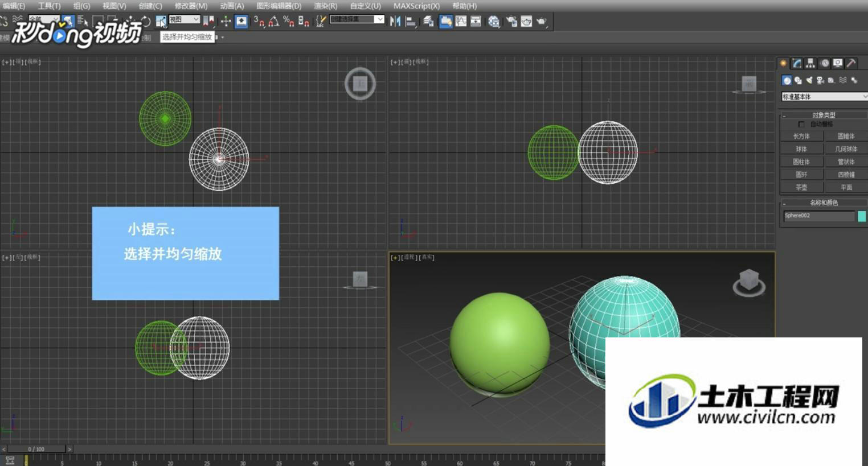Click the 平面 plane button
The height and width of the screenshot is (466, 868).
(x=846, y=187)
